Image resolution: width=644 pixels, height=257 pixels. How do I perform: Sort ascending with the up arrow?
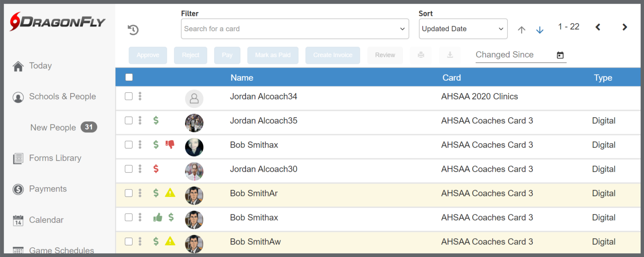tap(521, 30)
